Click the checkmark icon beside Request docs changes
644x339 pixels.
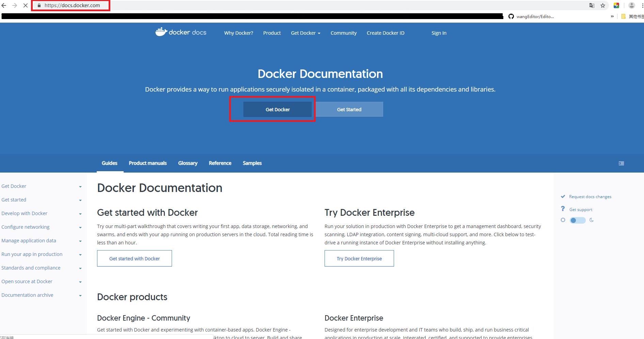563,196
